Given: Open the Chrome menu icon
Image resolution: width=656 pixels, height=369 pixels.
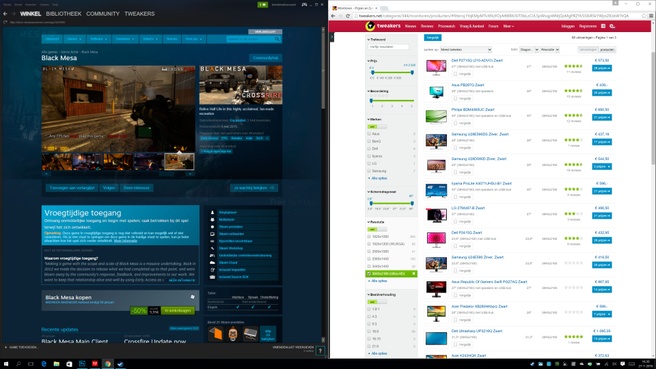Looking at the screenshot, I should (651, 16).
